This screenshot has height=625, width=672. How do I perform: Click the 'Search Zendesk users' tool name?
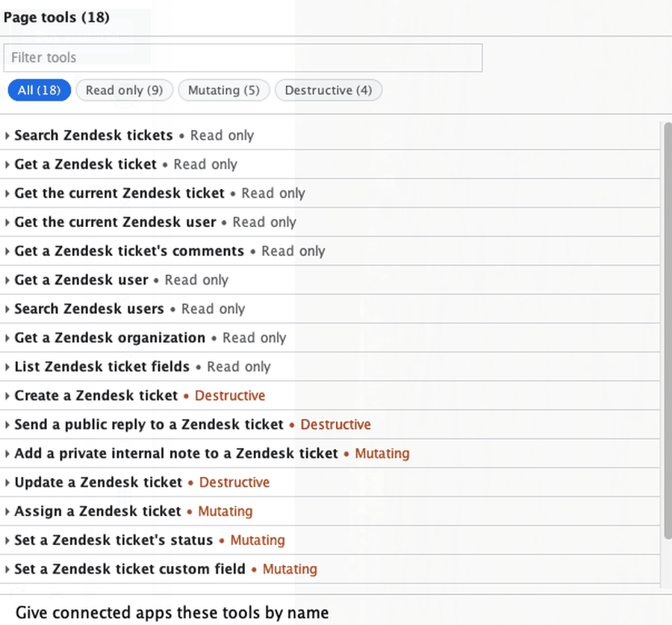[x=89, y=308]
